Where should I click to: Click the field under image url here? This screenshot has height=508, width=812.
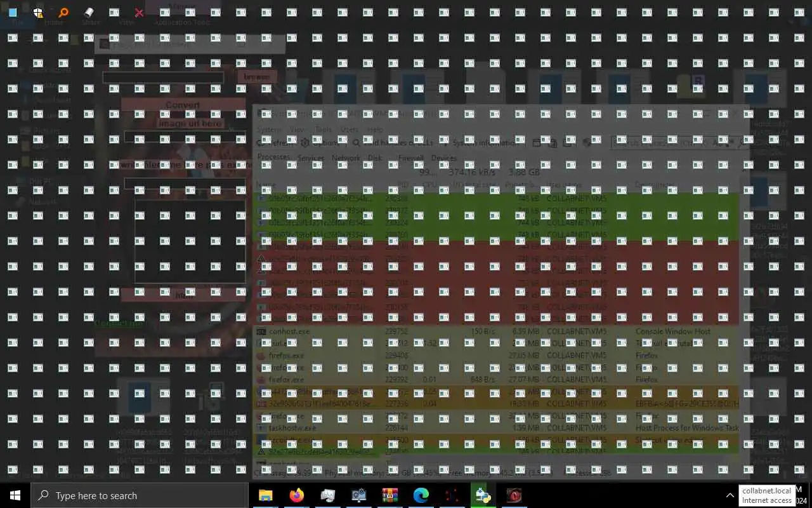click(x=185, y=137)
